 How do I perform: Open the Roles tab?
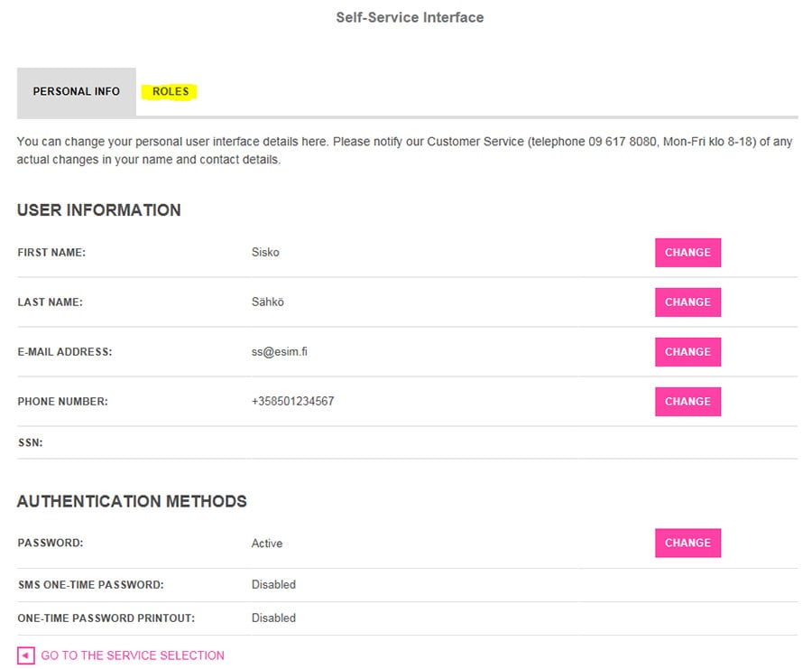pos(171,92)
